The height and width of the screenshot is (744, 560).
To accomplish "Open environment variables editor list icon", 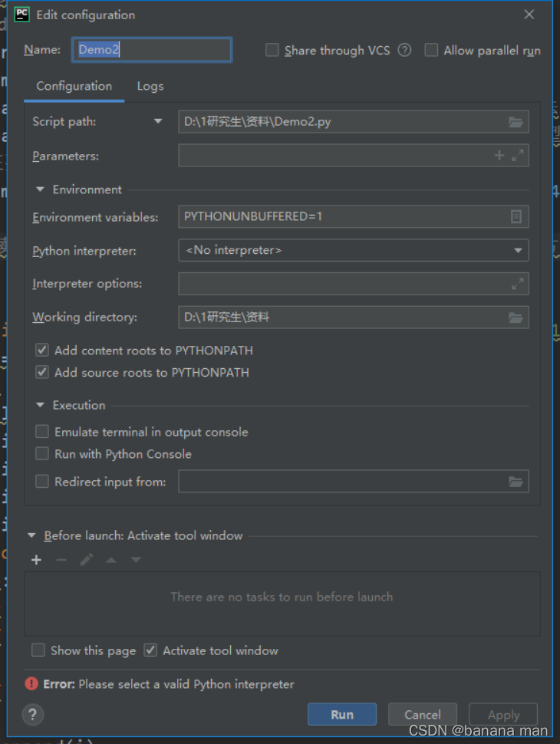I will [516, 217].
